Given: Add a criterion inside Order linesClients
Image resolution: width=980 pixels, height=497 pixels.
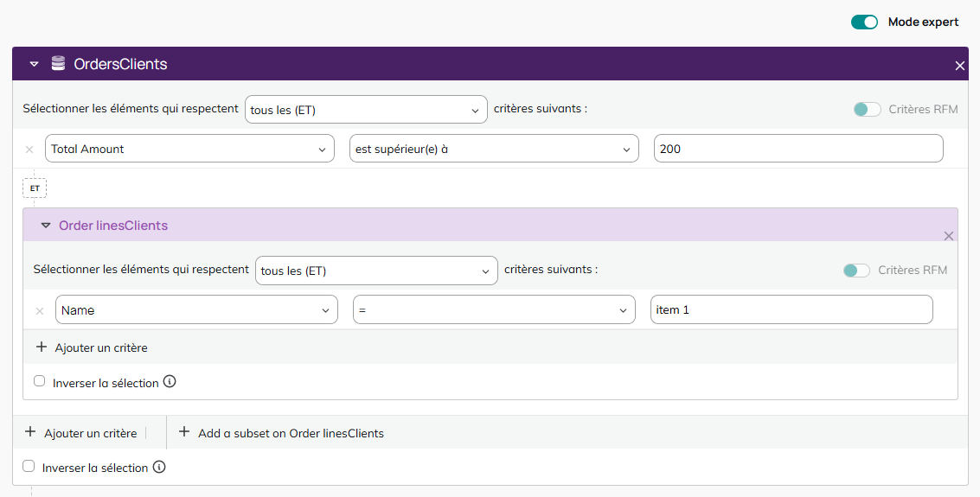Looking at the screenshot, I should pos(92,347).
